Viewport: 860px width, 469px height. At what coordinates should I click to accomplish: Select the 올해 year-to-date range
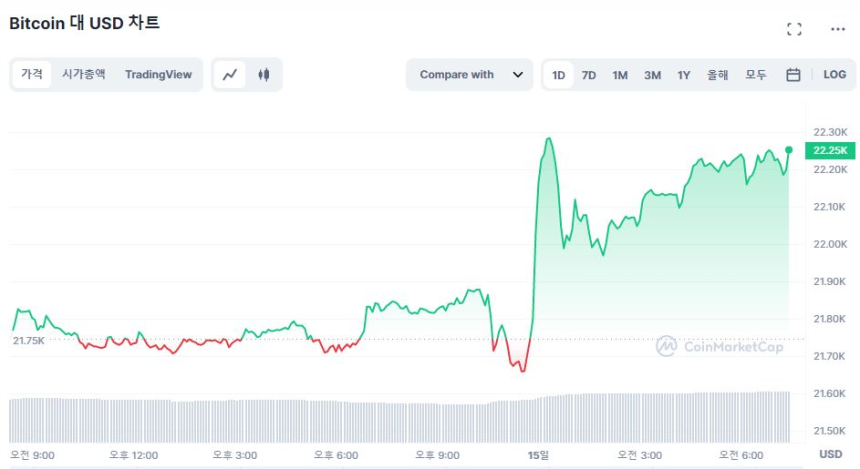coord(717,75)
